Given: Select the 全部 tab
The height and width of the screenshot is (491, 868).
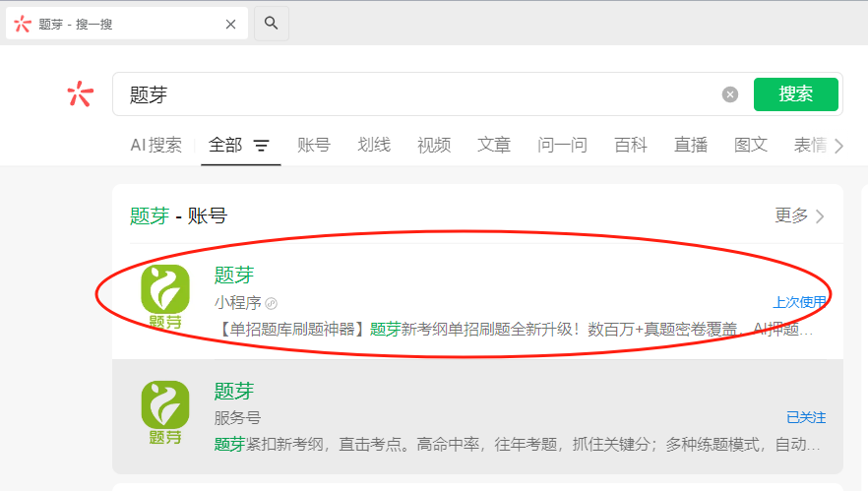Looking at the screenshot, I should [224, 145].
